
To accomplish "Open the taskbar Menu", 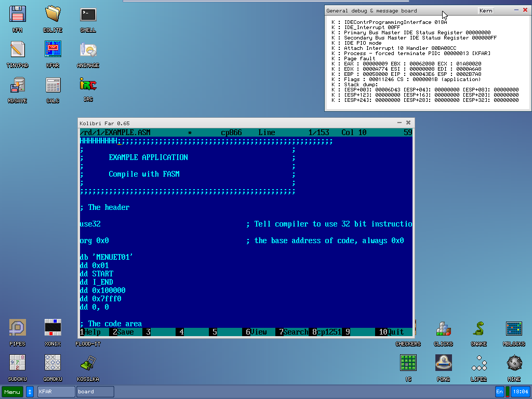I will pyautogui.click(x=11, y=391).
